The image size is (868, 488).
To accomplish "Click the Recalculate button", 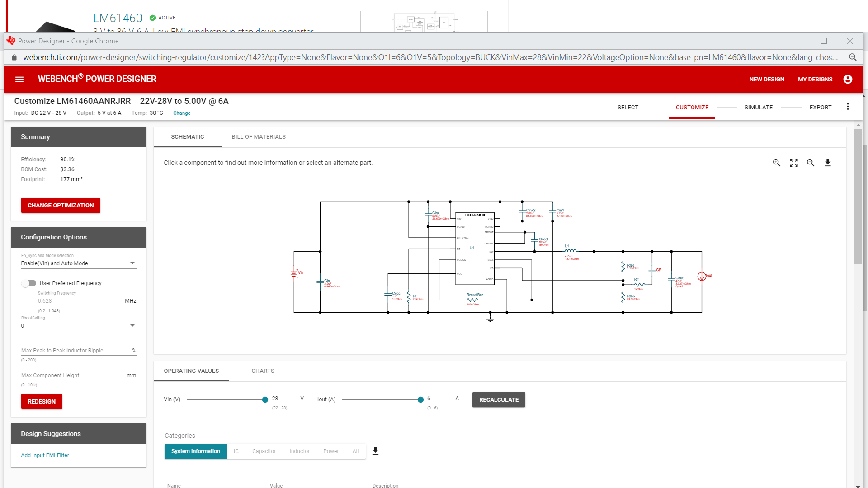I will click(x=499, y=400).
